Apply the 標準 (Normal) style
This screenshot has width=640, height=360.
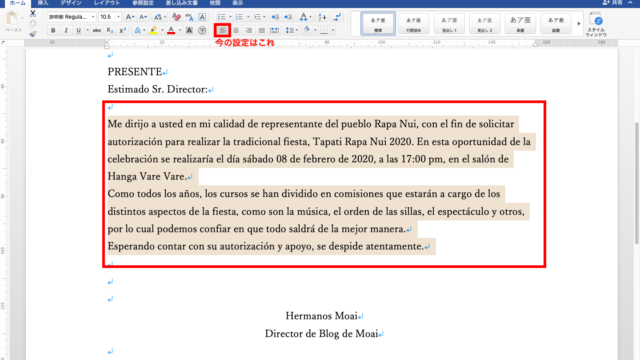[378, 24]
